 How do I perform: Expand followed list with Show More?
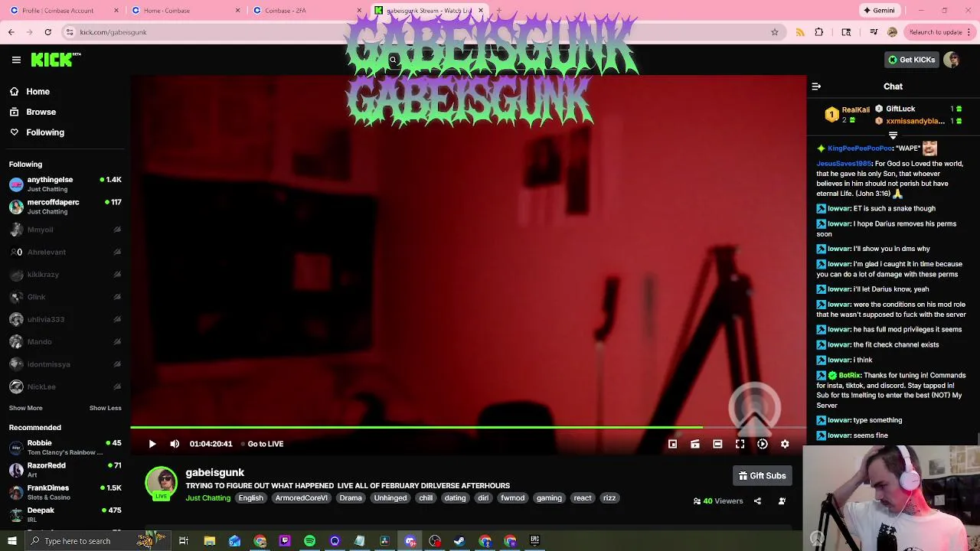click(x=25, y=408)
